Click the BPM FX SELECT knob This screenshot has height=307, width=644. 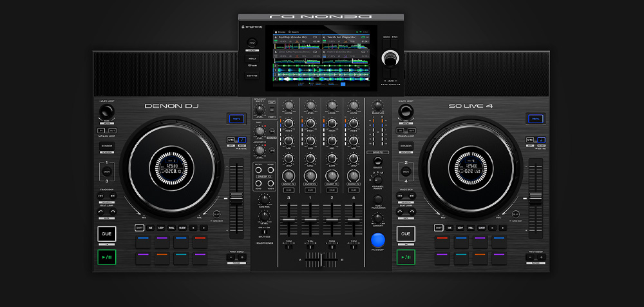click(x=378, y=161)
